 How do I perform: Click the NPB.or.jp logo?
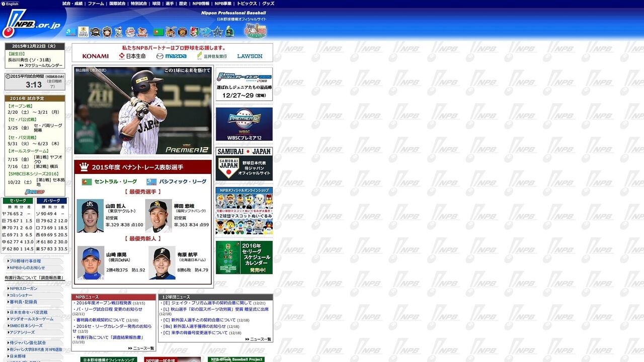click(x=31, y=25)
